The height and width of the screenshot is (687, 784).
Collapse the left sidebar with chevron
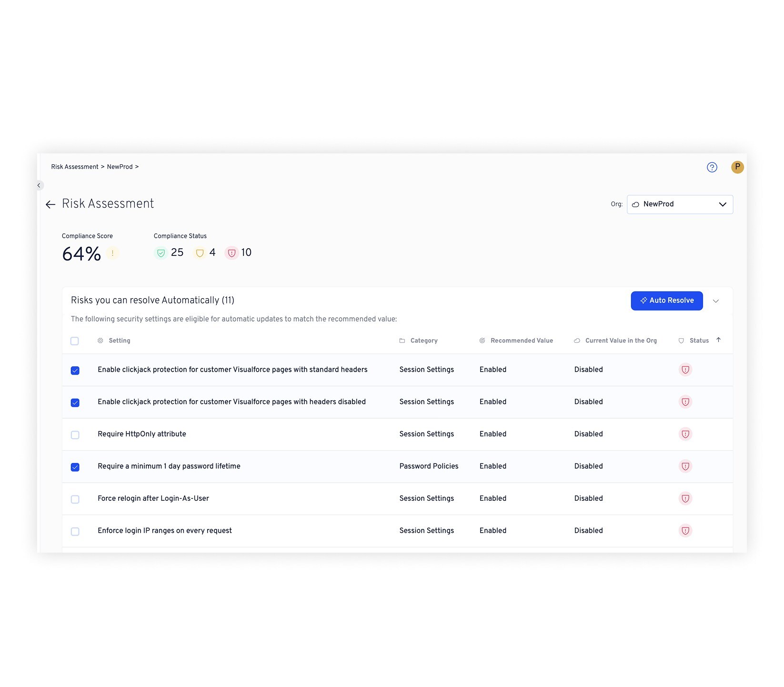[x=39, y=185]
